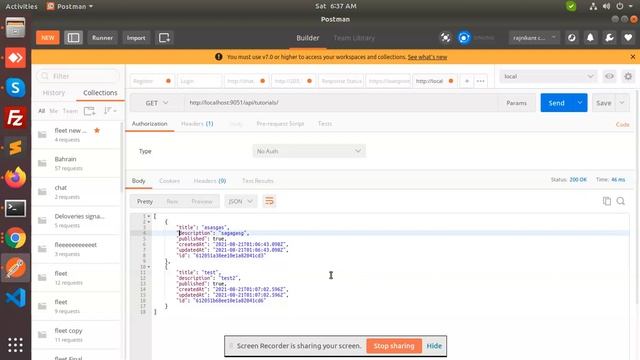Select the Authorization tab

click(149, 124)
